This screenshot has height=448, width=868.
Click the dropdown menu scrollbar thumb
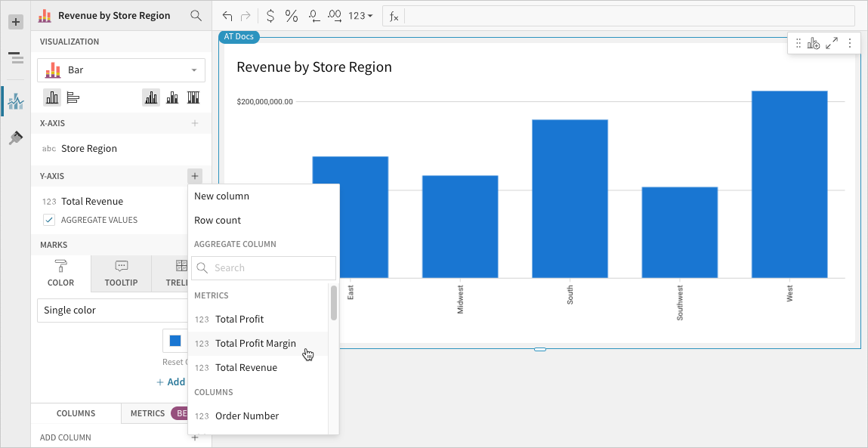(334, 302)
